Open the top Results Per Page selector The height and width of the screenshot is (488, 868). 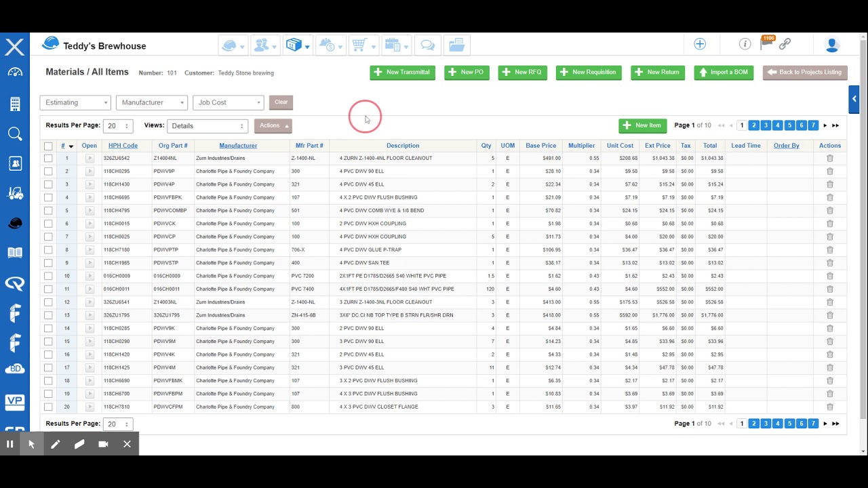(x=118, y=126)
